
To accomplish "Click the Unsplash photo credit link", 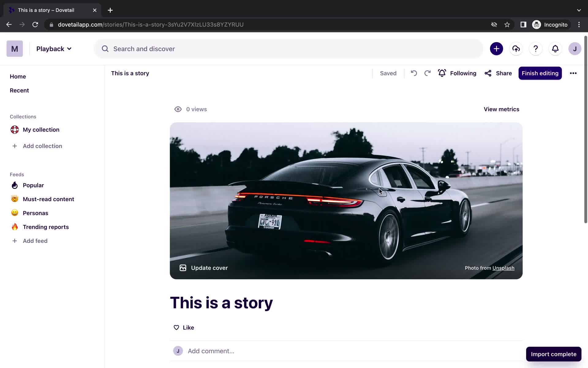I will pos(503,267).
